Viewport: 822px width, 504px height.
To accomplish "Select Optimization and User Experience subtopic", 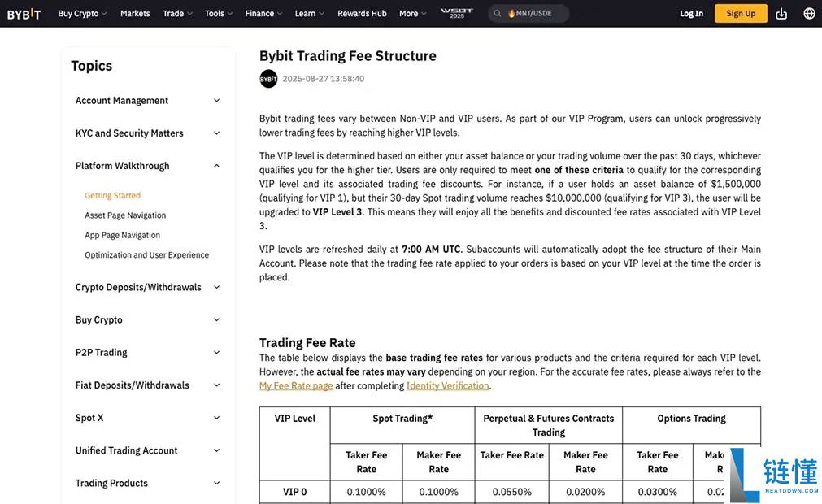I will [x=147, y=255].
